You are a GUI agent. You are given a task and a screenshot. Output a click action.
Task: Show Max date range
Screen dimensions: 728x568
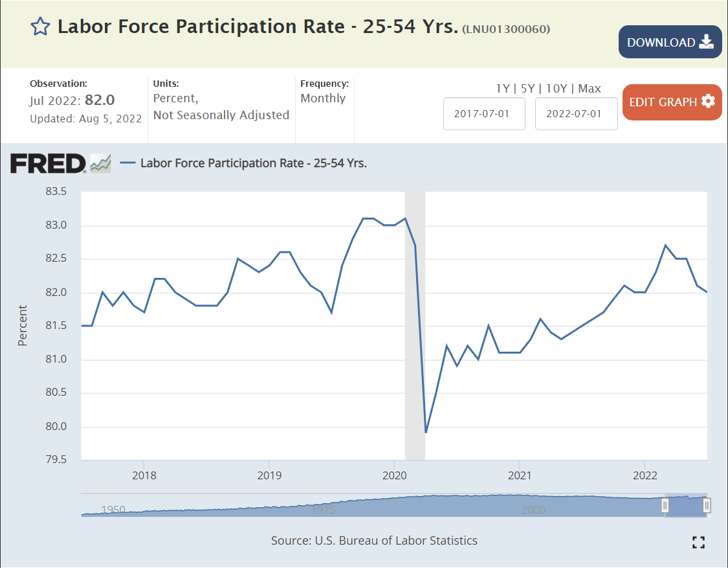coord(590,89)
